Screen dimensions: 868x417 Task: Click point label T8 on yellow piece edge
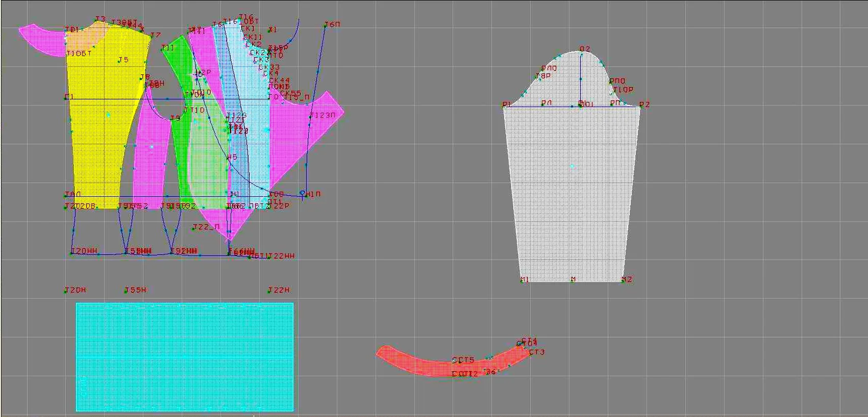145,77
